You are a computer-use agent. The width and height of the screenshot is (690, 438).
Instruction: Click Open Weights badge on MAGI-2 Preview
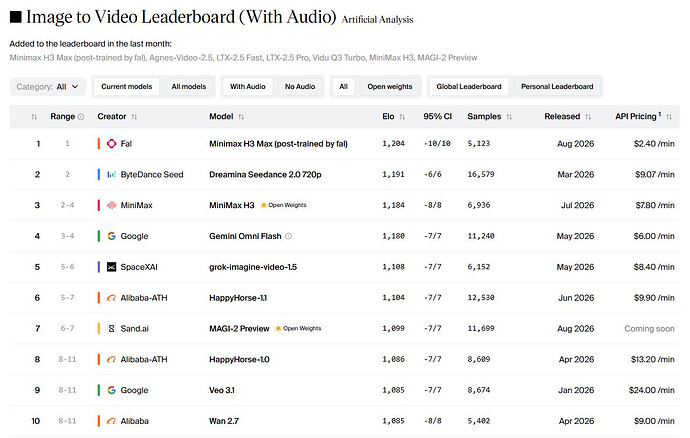tap(298, 328)
